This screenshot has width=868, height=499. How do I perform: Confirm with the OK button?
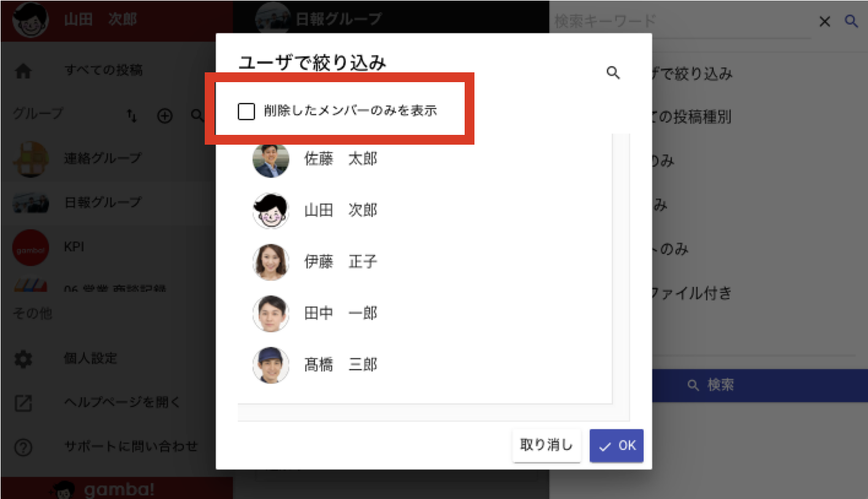click(617, 446)
